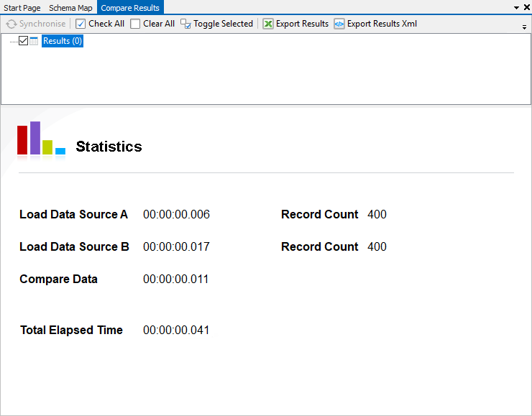Open the toolbar overflow options arrow

[524, 27]
